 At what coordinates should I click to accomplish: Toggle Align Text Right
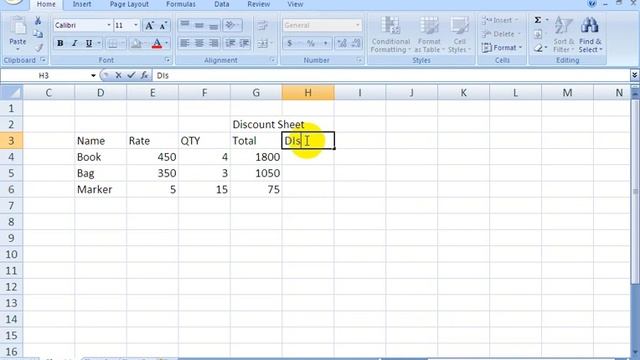pyautogui.click(x=213, y=43)
